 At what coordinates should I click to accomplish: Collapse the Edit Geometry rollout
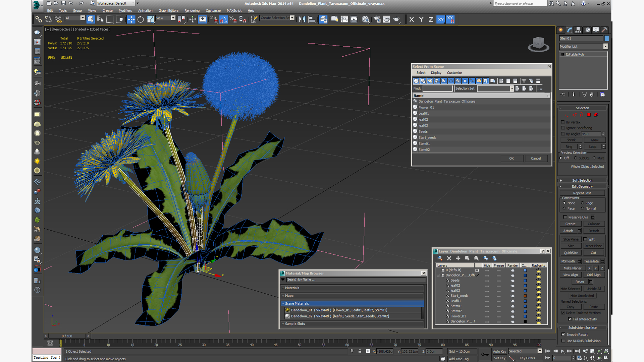coord(582,186)
